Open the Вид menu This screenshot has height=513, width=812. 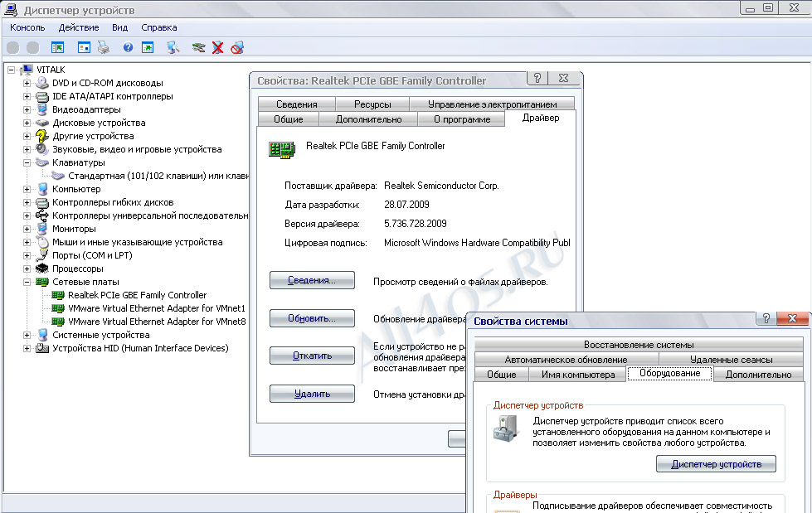(119, 27)
